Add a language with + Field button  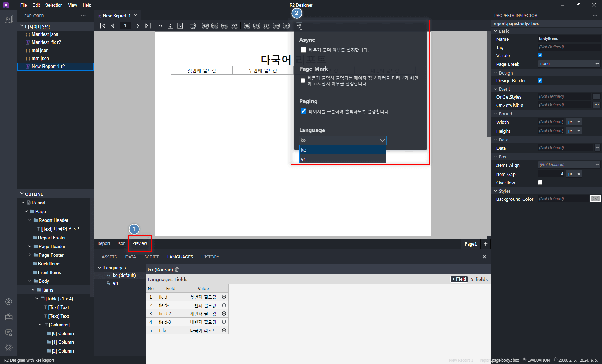(459, 279)
